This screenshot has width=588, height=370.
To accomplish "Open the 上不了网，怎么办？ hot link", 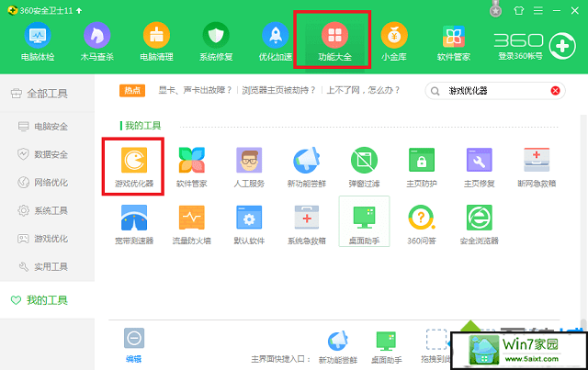I will click(363, 90).
